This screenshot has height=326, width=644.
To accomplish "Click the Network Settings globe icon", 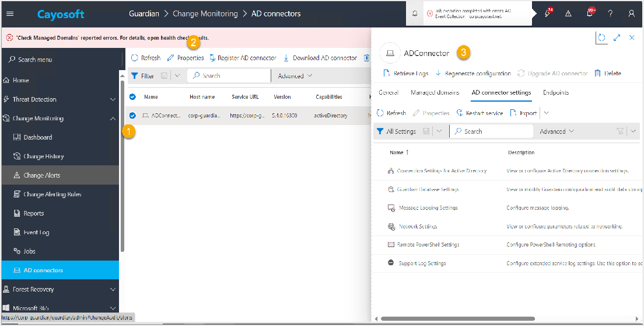I will [391, 227].
